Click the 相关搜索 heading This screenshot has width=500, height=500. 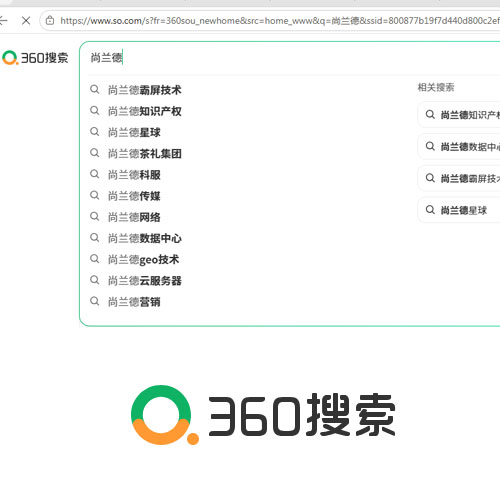pyautogui.click(x=436, y=87)
